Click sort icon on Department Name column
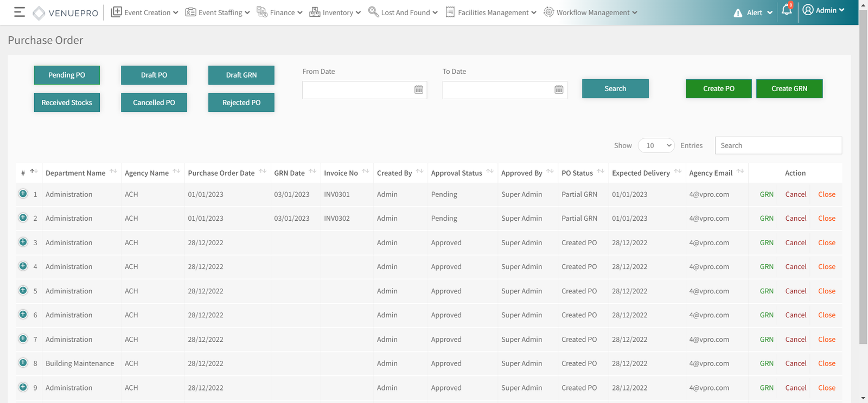 pyautogui.click(x=113, y=171)
